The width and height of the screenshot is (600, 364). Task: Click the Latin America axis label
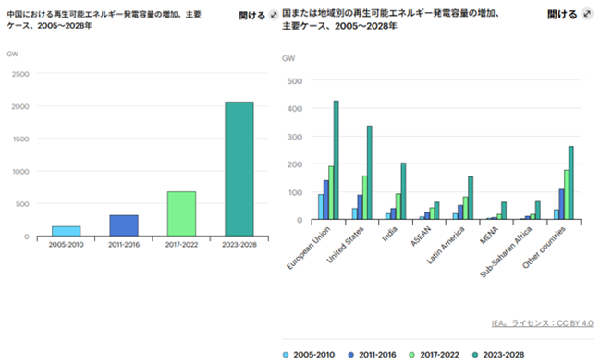pos(446,245)
